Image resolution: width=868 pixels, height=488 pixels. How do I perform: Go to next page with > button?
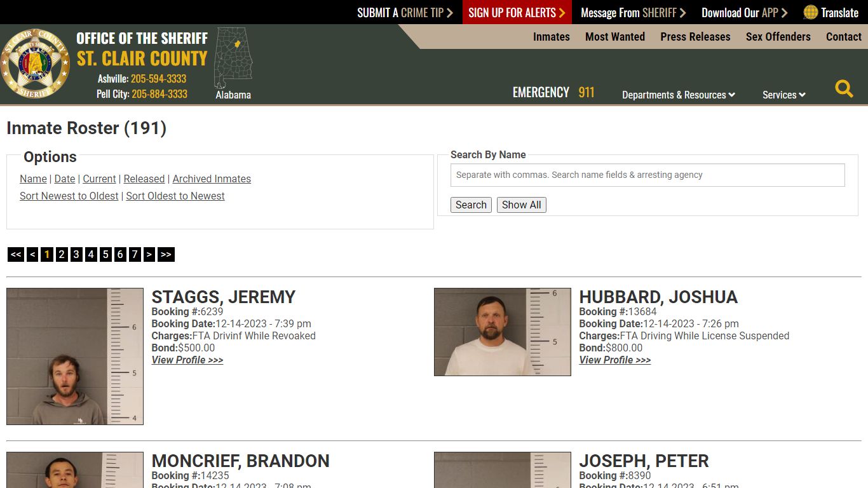pos(149,254)
